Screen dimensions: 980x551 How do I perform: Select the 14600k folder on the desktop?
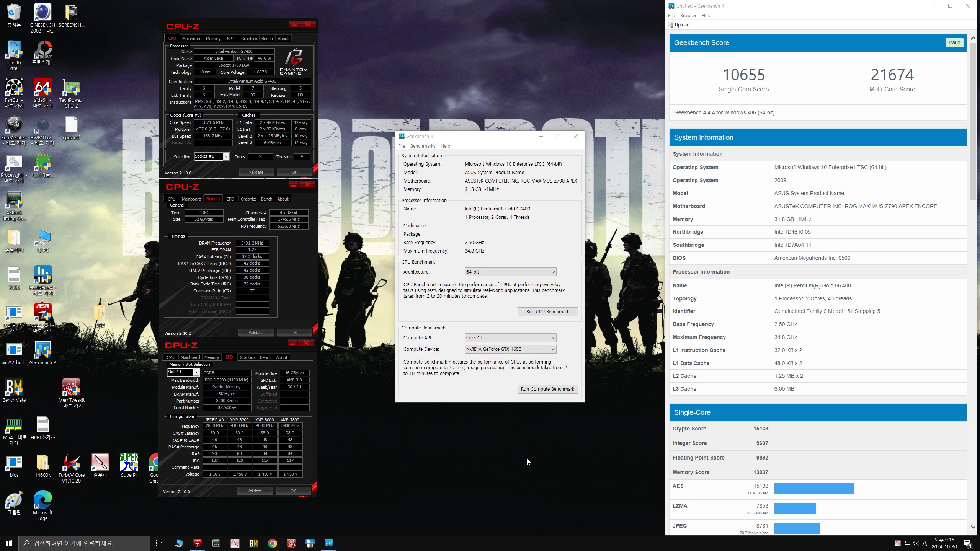pyautogui.click(x=42, y=465)
